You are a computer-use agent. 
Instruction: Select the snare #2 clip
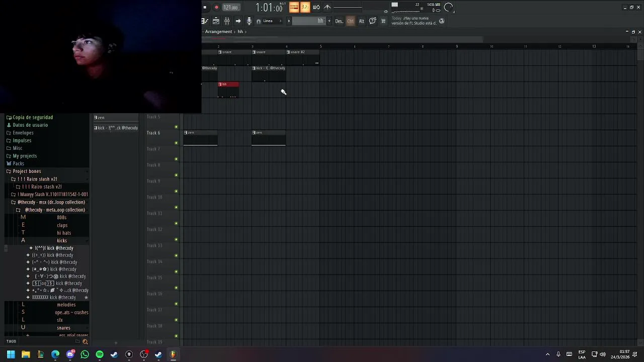(x=302, y=58)
